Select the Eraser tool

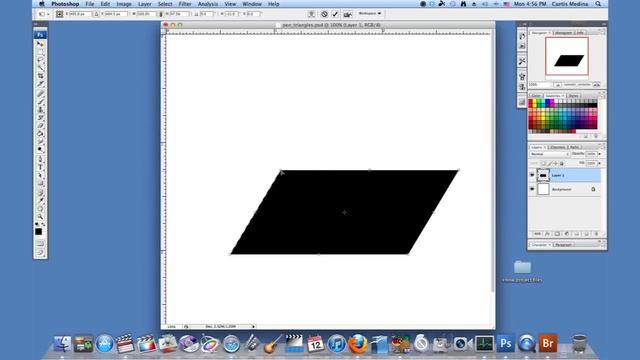(x=40, y=126)
